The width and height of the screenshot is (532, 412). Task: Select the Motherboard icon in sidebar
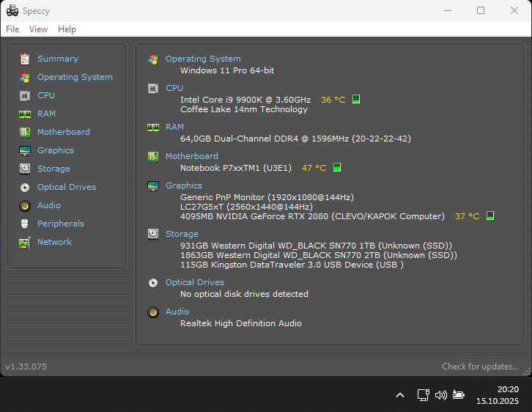24,132
